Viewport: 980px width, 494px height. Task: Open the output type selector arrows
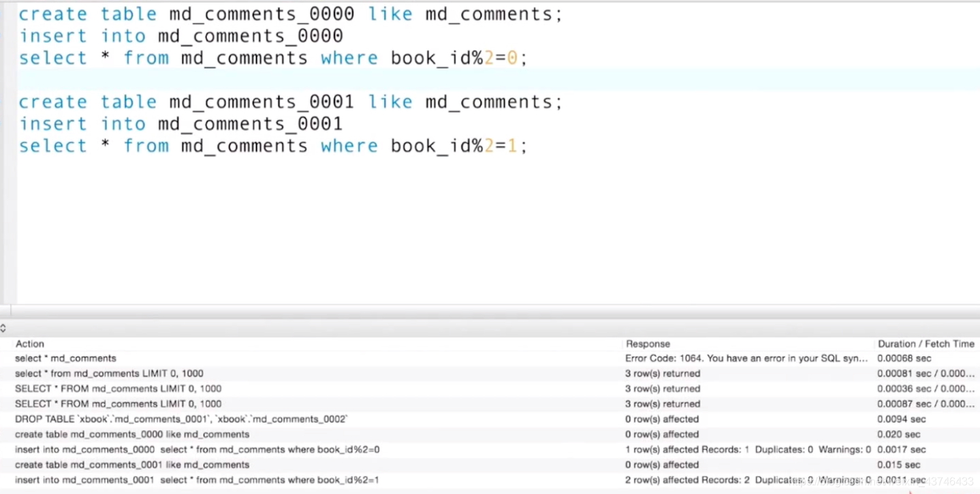tap(3, 328)
